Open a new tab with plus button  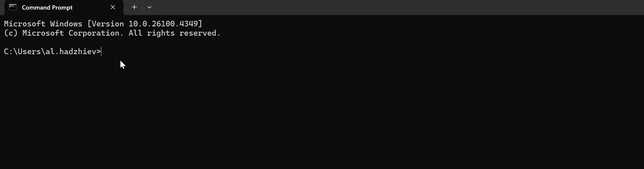(x=134, y=7)
